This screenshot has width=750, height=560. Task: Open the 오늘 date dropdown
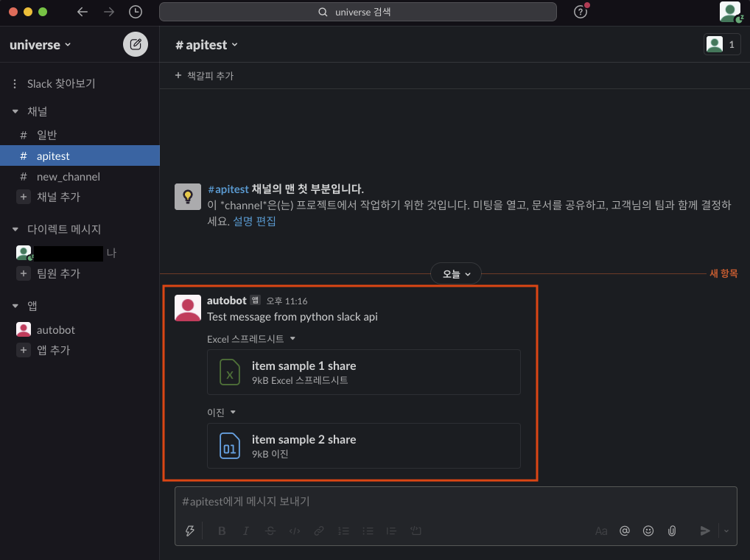point(456,273)
